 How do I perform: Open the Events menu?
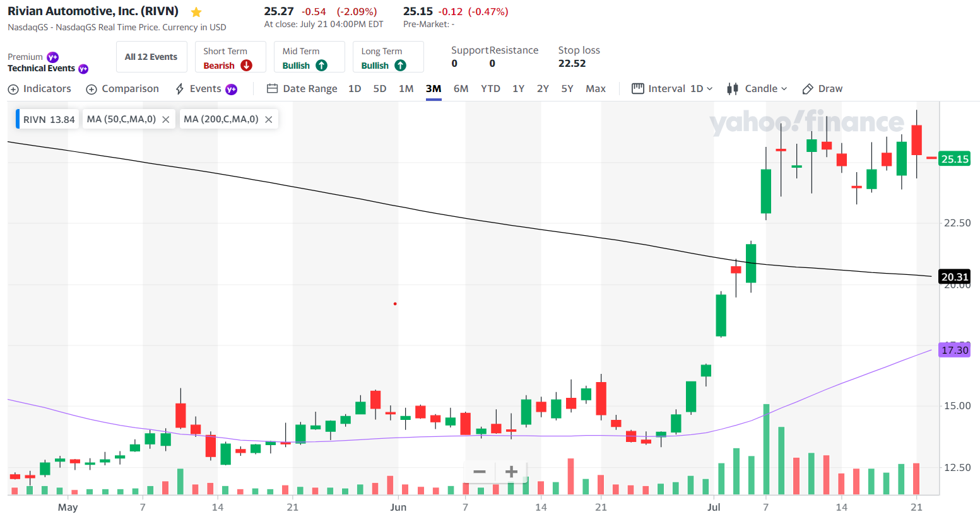(206, 89)
